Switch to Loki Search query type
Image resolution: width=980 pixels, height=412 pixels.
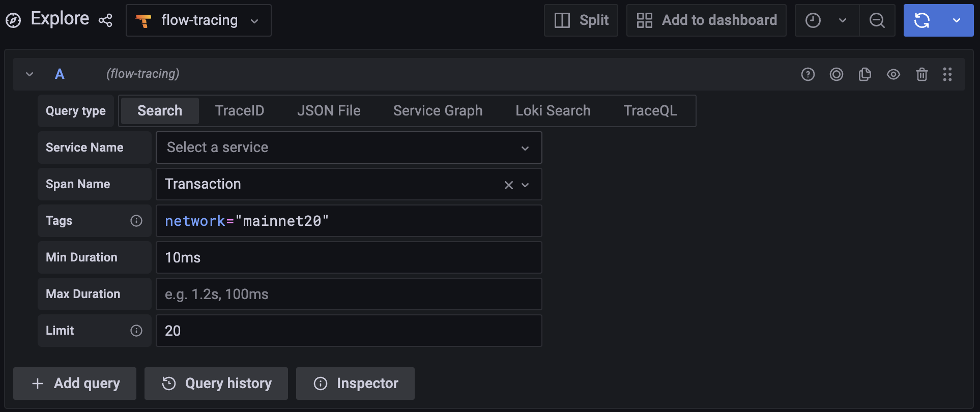click(x=553, y=111)
